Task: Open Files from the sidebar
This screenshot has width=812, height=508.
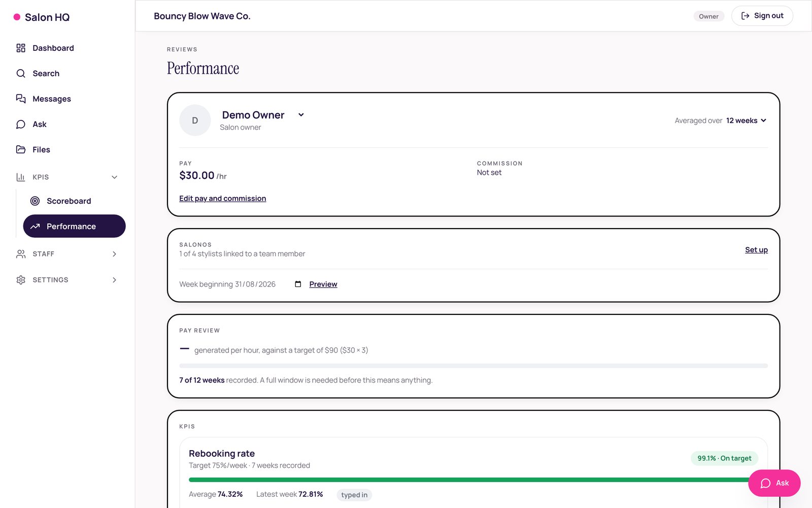Action: [x=67, y=149]
